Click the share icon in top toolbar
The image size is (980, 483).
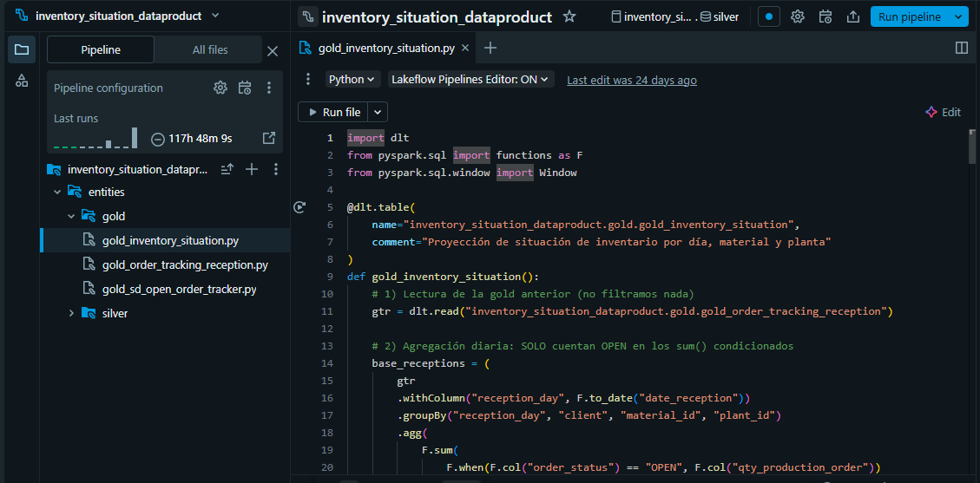point(852,16)
